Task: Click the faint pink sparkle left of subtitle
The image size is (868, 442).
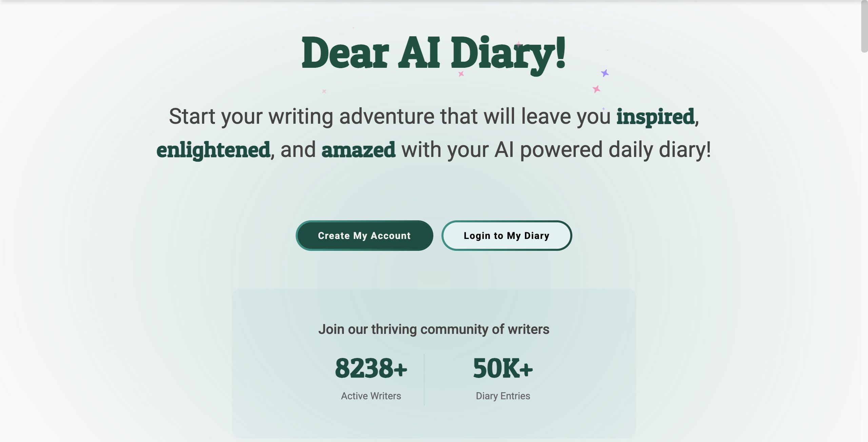Action: [324, 91]
